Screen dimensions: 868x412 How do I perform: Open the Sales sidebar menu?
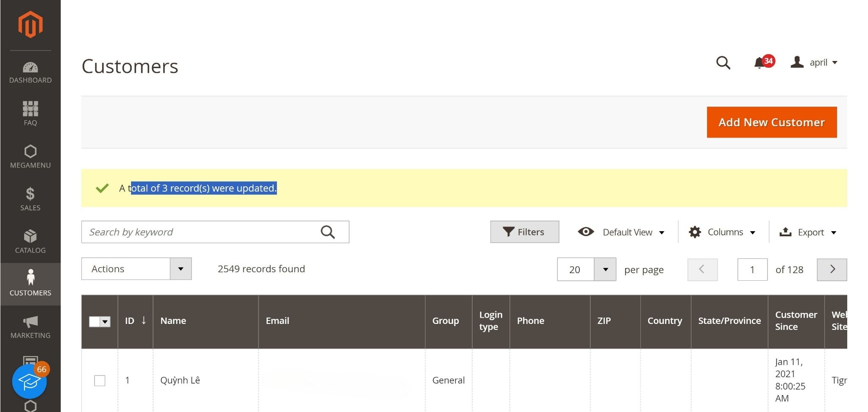(x=30, y=199)
